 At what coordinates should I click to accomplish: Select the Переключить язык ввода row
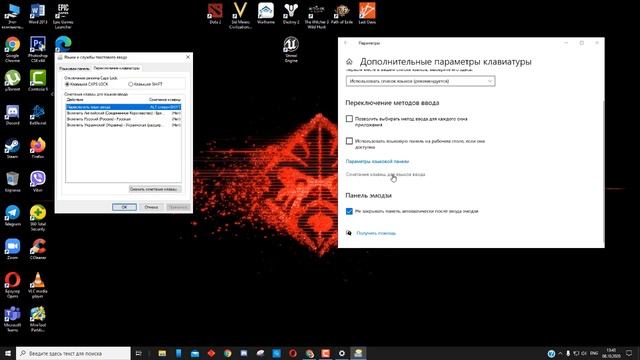click(123, 107)
